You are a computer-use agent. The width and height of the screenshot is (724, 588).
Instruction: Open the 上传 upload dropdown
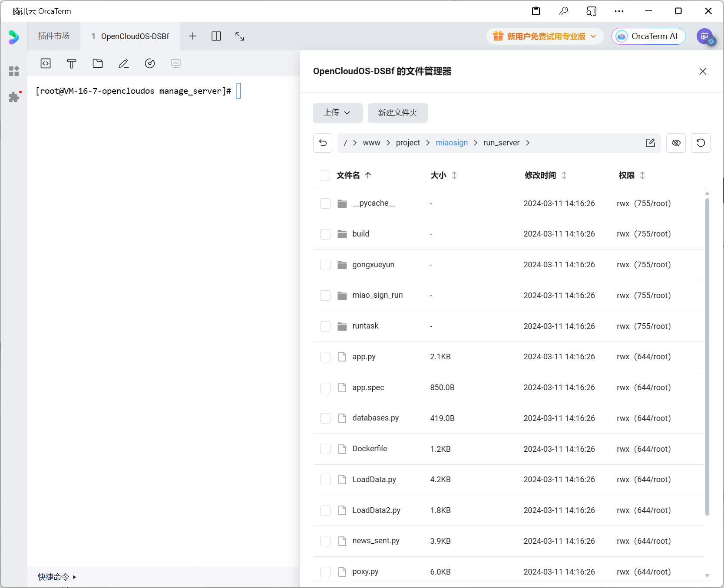[x=337, y=113]
